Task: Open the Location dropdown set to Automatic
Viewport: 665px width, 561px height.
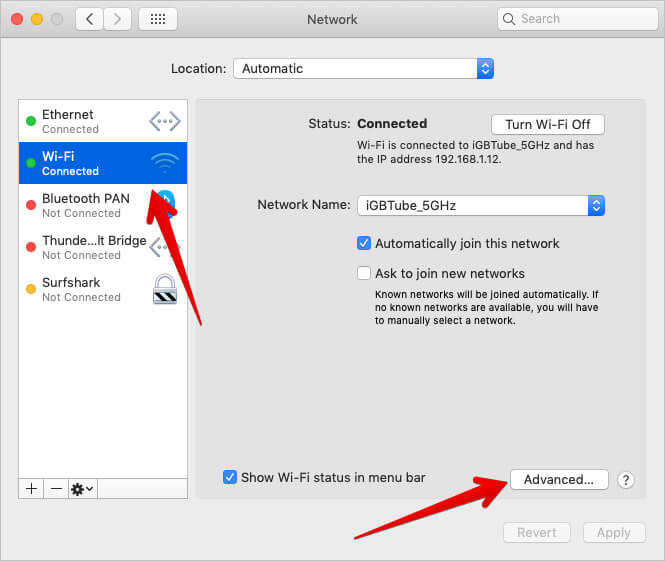Action: point(363,69)
